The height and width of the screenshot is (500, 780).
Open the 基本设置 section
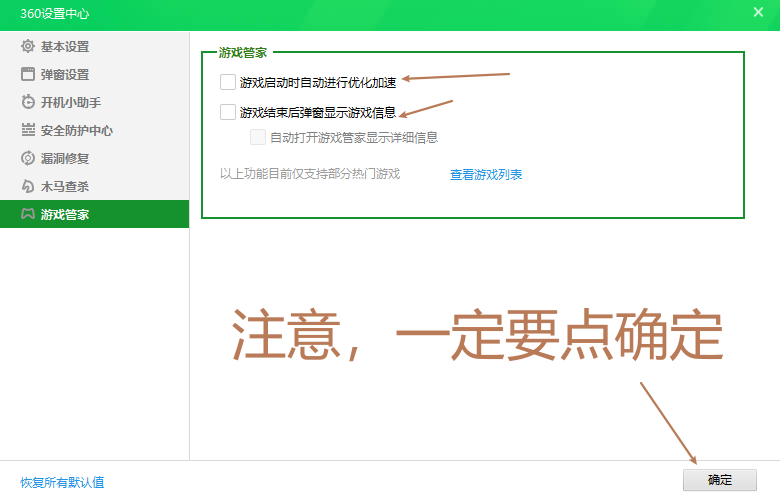tap(95, 46)
